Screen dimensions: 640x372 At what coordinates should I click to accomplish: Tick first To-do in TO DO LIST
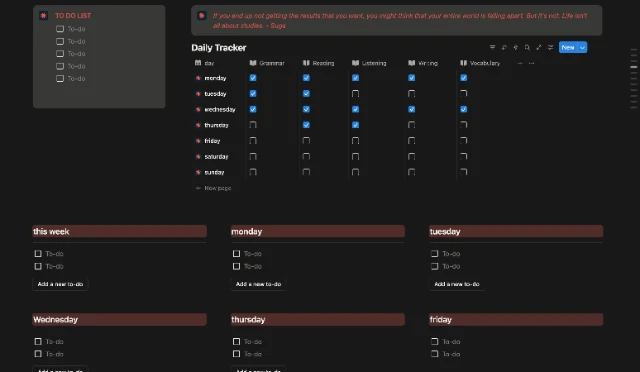coord(60,29)
